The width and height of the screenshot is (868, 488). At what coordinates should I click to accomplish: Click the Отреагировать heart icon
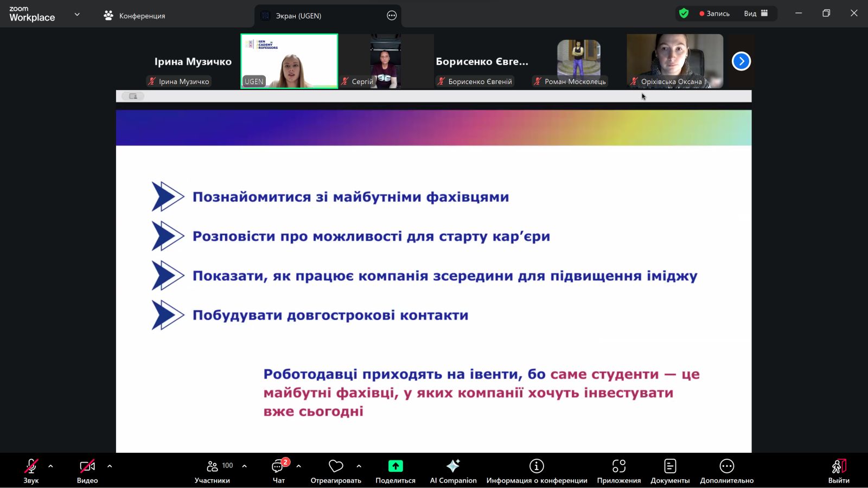coord(336,466)
